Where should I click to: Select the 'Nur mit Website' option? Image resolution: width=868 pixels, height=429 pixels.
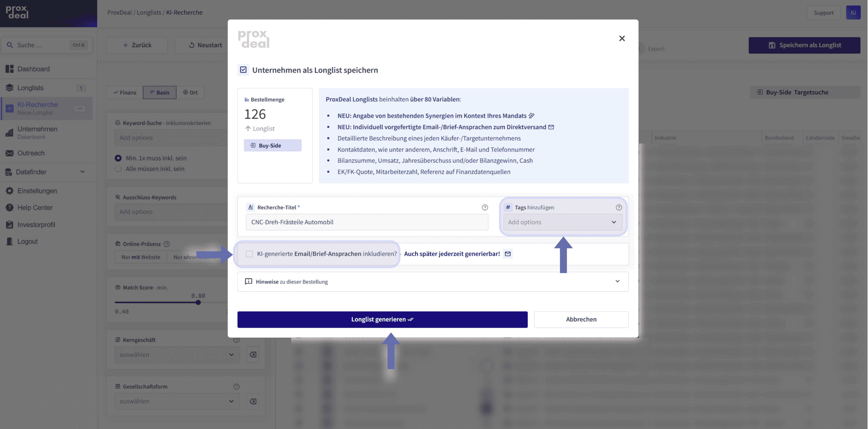(141, 257)
